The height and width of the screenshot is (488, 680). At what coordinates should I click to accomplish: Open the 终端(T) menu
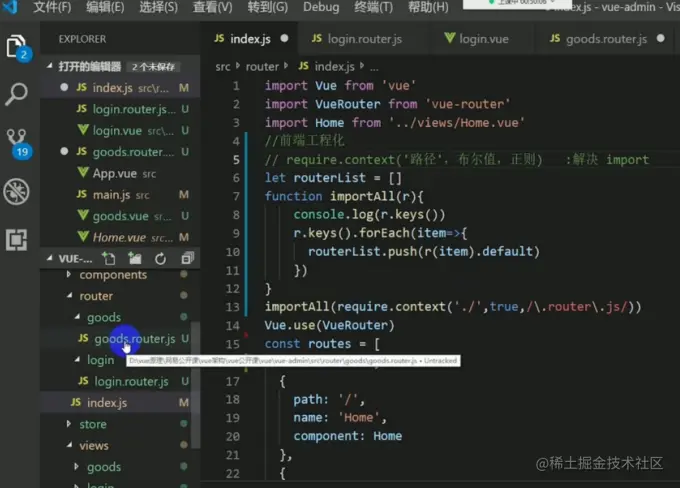(373, 7)
